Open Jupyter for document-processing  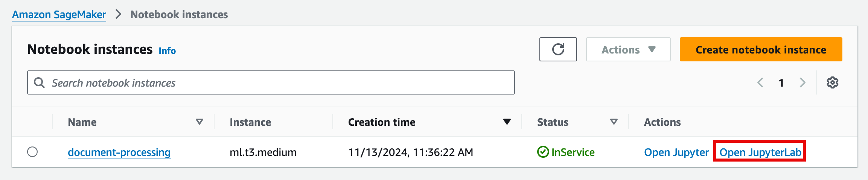676,152
